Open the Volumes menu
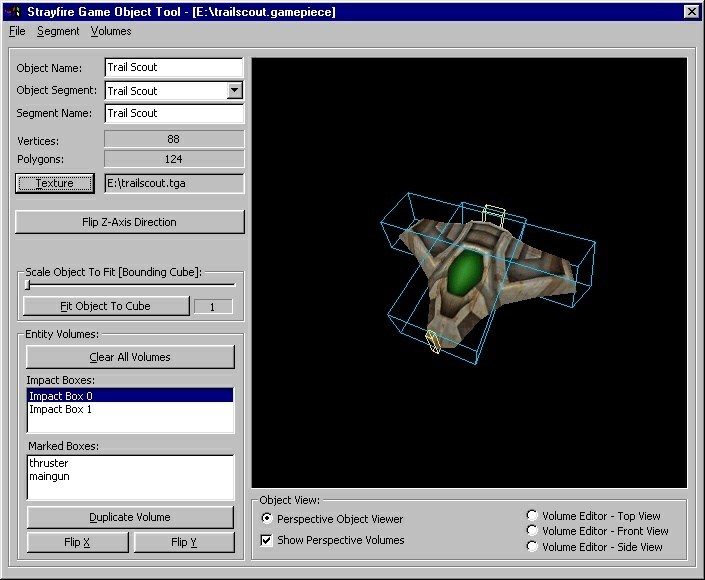Screen dimensions: 705x580 [x=111, y=31]
